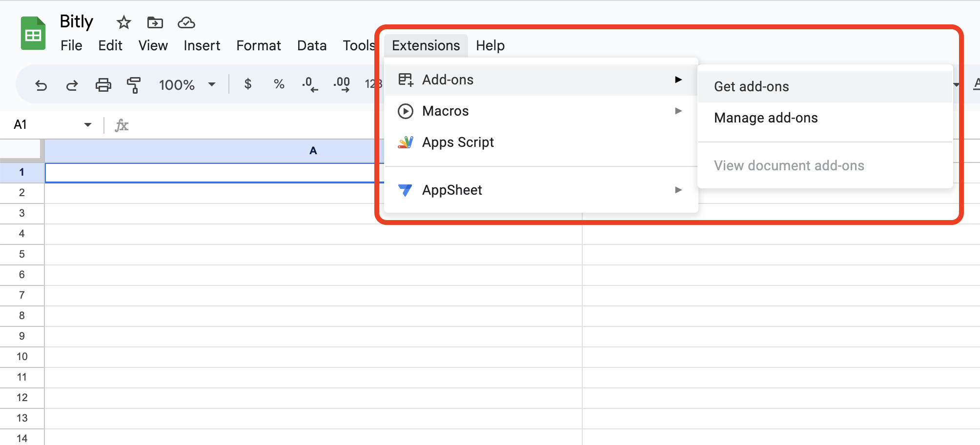Click the Print icon in toolbar
Image resolution: width=980 pixels, height=445 pixels.
103,85
